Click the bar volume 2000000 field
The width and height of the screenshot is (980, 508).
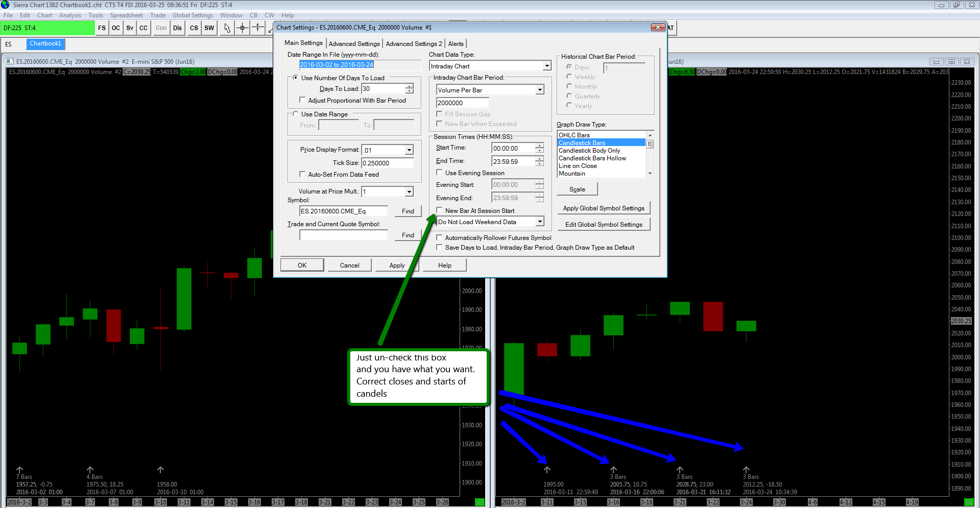tap(463, 103)
